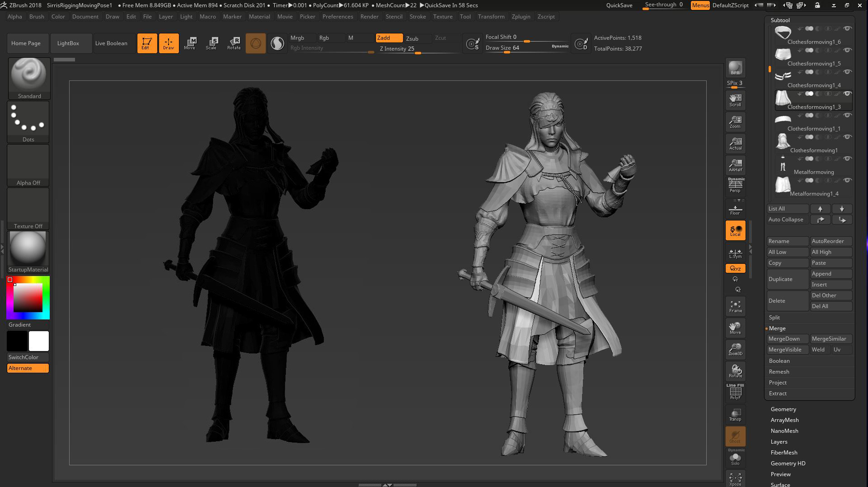
Task: Open the Alpha Off selector
Action: 28,165
